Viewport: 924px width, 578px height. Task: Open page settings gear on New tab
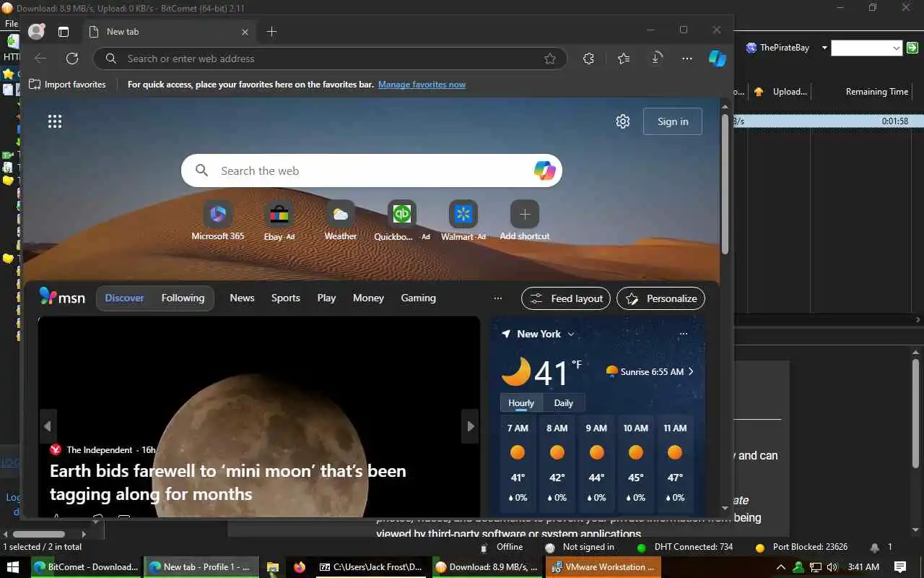(623, 121)
